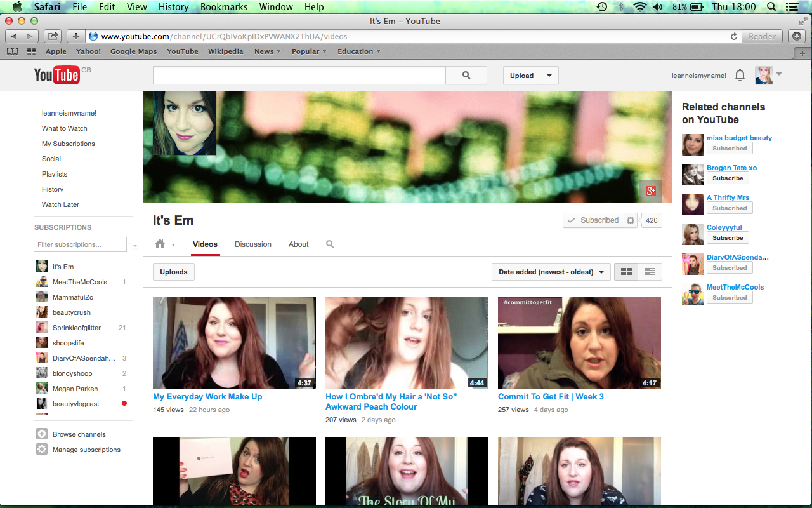The height and width of the screenshot is (508, 812).
Task: Open the reading list bookmarks icon
Action: tap(12, 51)
